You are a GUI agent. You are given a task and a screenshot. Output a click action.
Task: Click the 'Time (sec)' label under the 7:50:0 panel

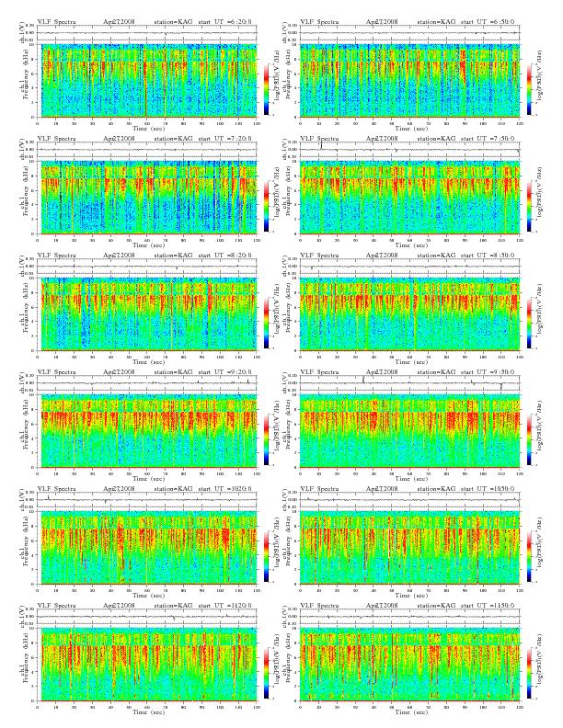tap(411, 245)
